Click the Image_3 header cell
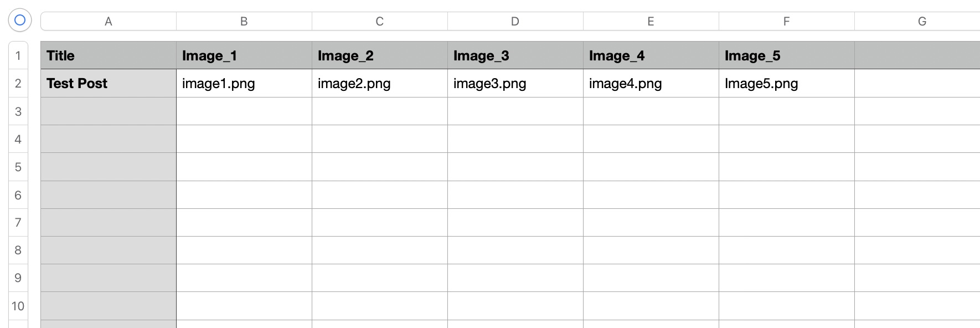The height and width of the screenshot is (328, 980). pyautogui.click(x=515, y=55)
